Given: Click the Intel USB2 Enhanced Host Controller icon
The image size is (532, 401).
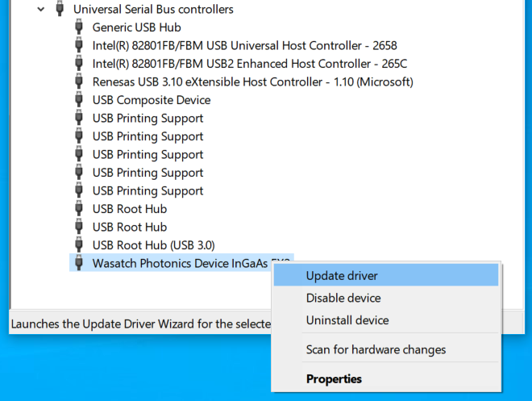Looking at the screenshot, I should pyautogui.click(x=79, y=64).
